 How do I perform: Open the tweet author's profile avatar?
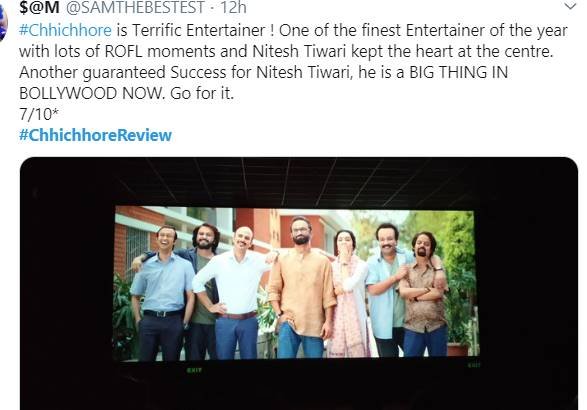click(3, 22)
